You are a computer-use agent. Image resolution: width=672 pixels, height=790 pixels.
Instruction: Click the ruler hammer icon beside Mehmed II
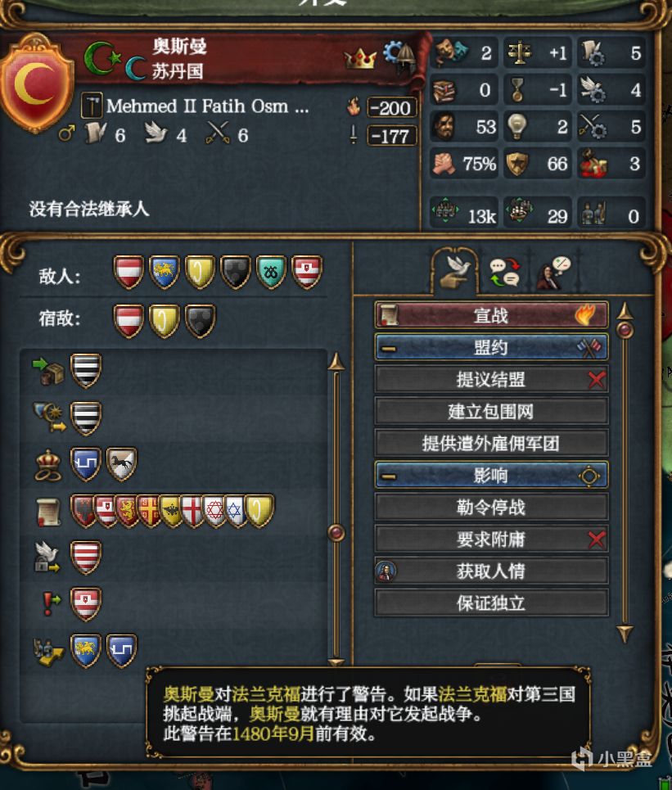pos(92,105)
